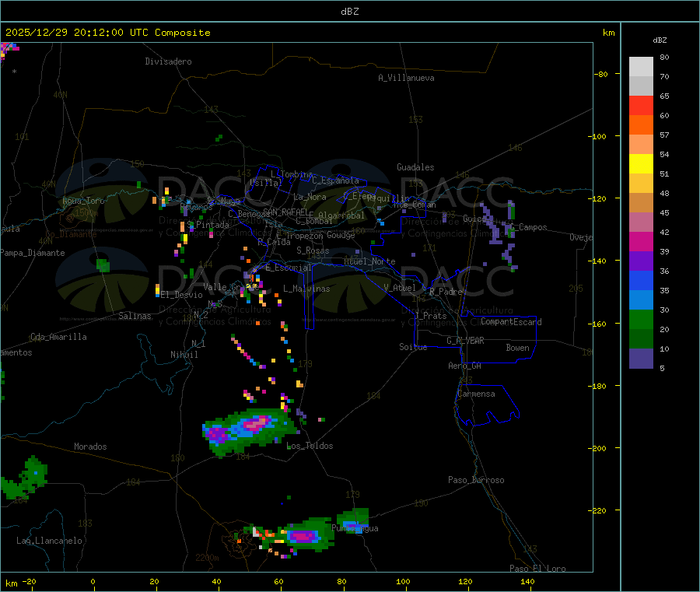Click the A_Villanueva location label
Screen dimensions: 700x592
coord(406,78)
